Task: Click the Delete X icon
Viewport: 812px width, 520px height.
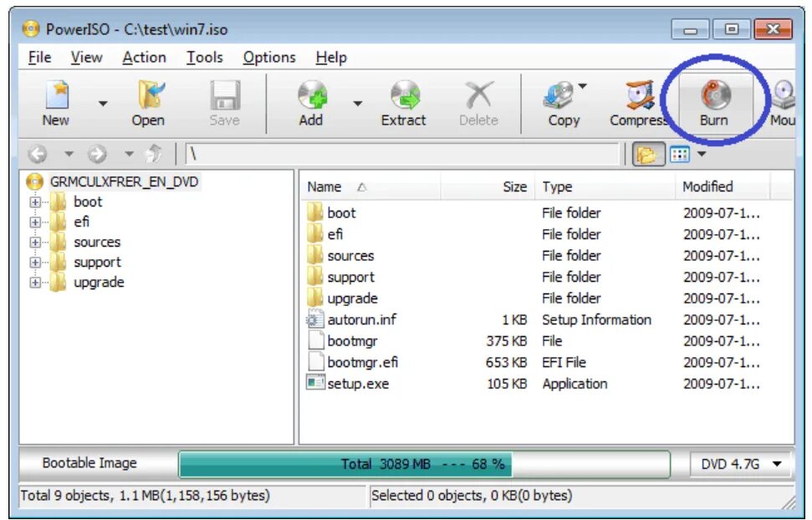Action: 479,95
